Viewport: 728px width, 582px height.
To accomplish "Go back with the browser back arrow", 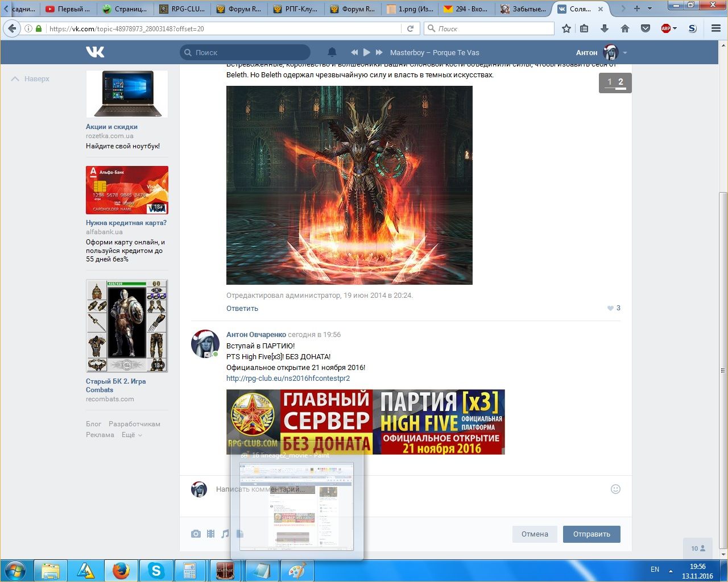I will [12, 28].
